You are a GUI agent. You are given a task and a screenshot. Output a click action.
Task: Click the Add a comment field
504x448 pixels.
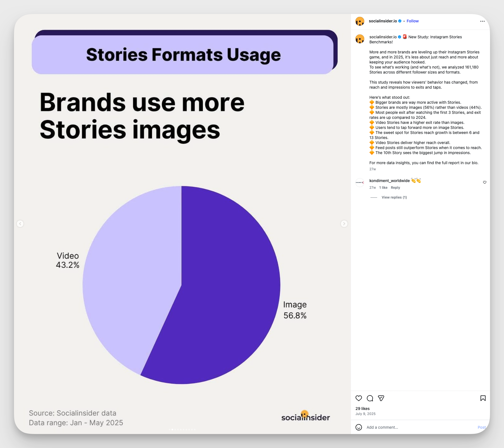391,428
